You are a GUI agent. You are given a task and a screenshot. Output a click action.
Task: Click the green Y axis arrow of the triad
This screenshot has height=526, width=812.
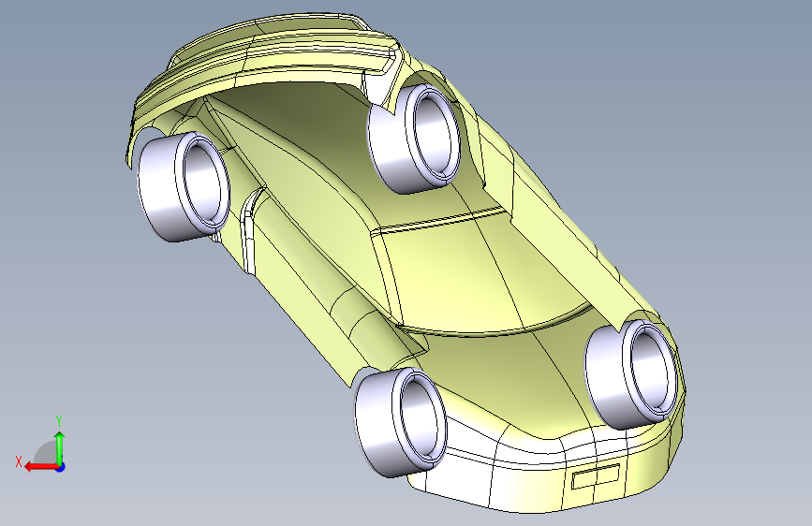pos(60,447)
